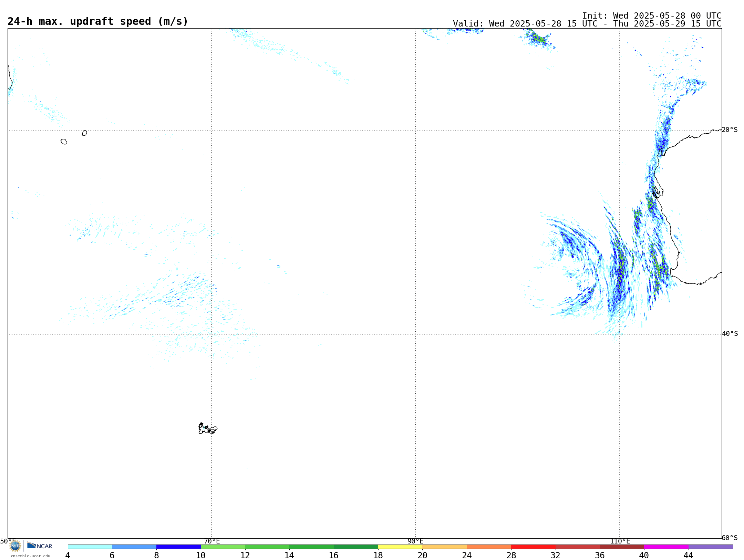Pick the green 12–14 colorbar swatch

click(267, 547)
